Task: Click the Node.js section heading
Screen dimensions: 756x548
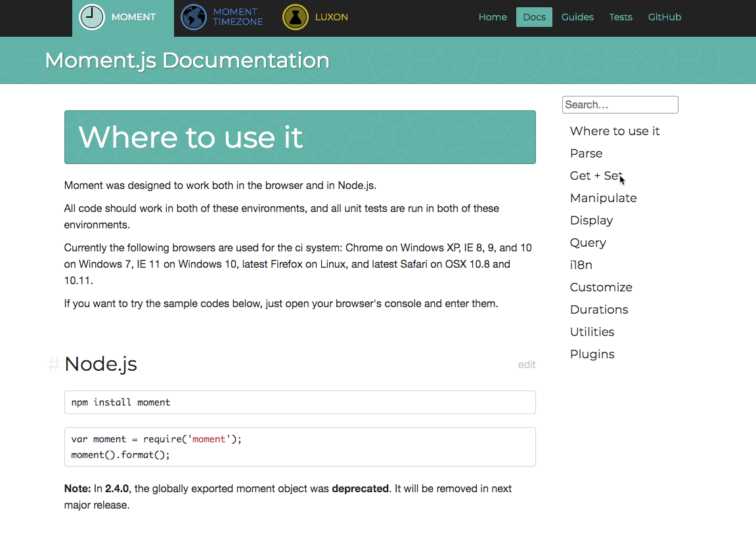Action: point(100,364)
